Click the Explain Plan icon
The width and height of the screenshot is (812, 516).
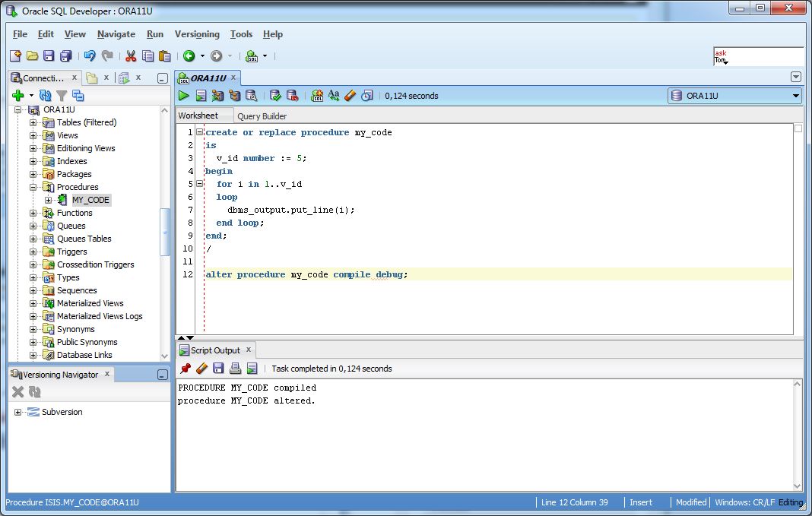235,95
